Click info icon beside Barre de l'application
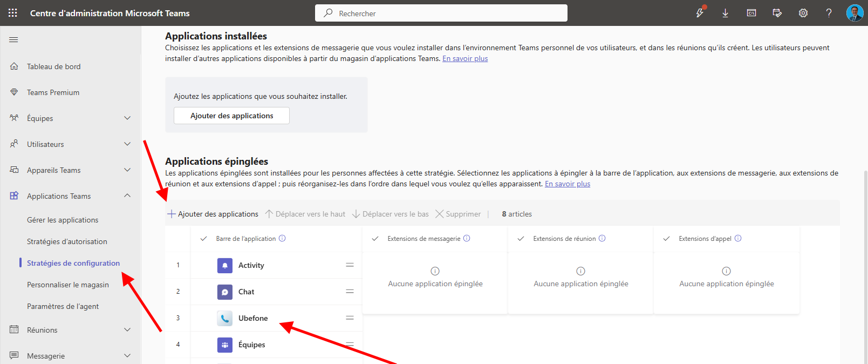 [282, 238]
